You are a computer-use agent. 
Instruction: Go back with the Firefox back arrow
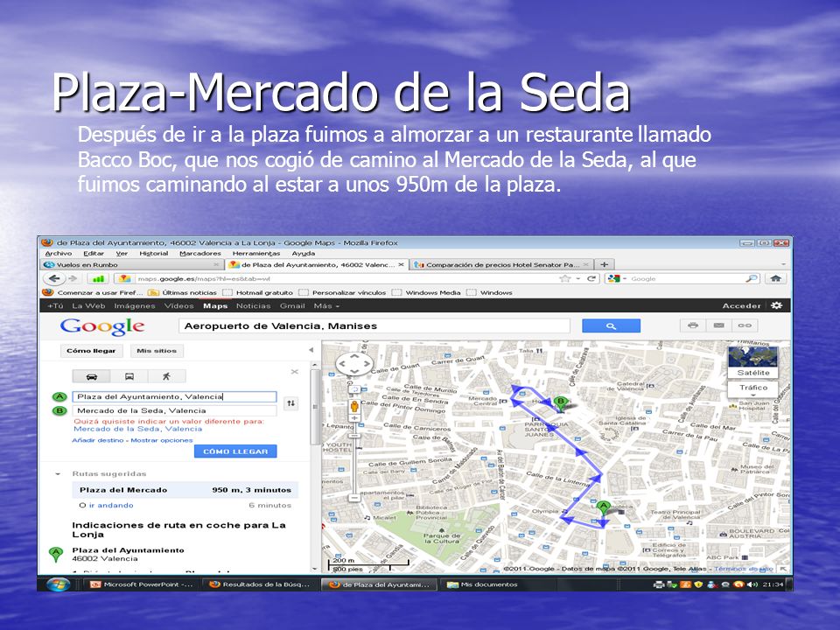coord(54,278)
